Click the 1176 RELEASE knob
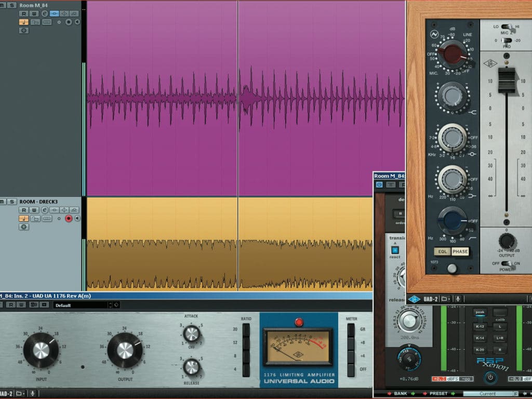 coord(191,367)
